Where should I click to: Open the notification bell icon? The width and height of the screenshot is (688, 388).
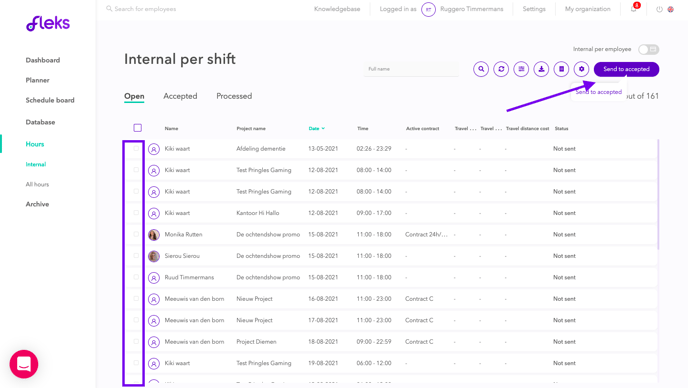click(x=634, y=9)
